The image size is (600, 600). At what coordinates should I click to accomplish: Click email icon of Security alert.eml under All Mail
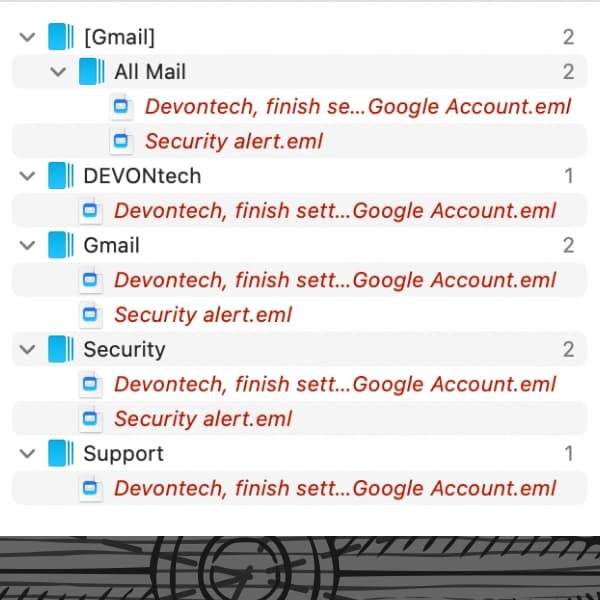click(x=121, y=141)
